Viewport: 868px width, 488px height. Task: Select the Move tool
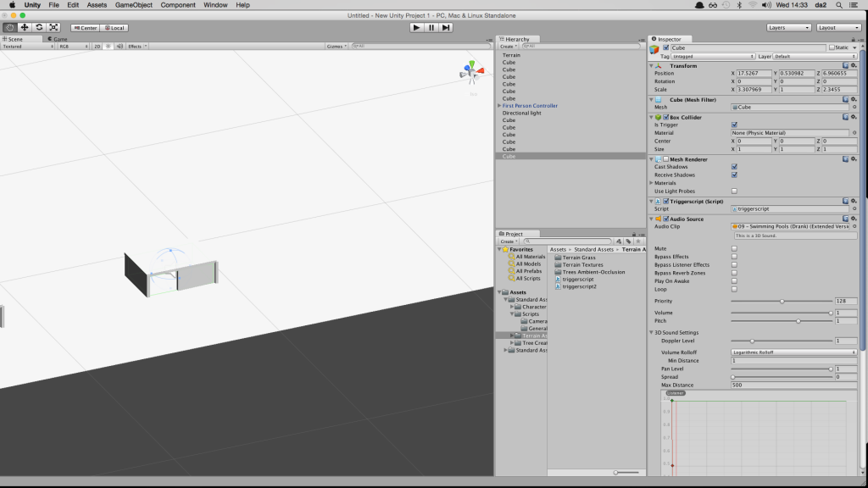click(23, 28)
